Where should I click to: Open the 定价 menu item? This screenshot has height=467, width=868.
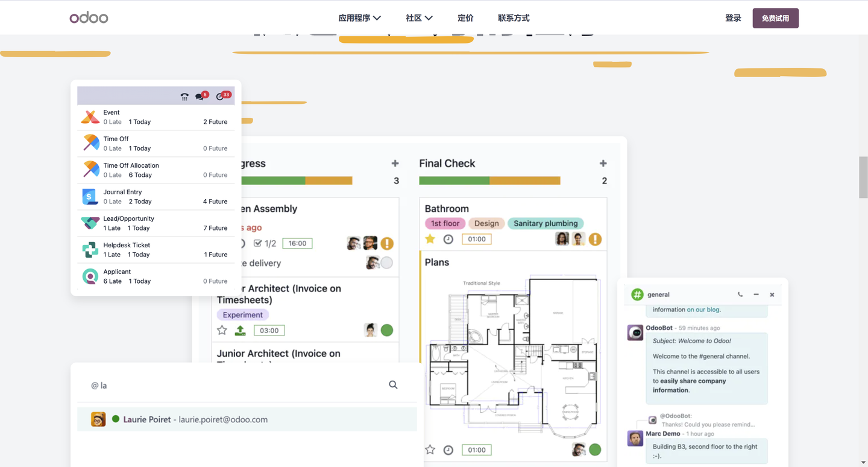[x=465, y=18]
